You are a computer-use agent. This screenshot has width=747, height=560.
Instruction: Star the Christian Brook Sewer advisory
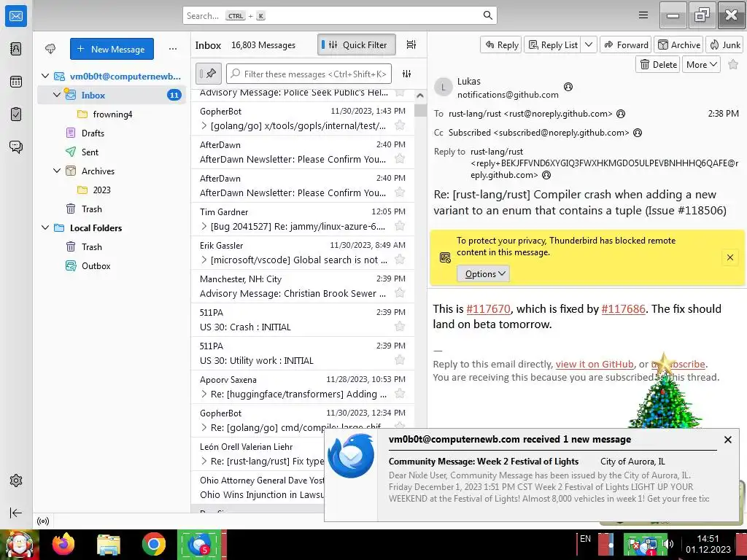click(x=400, y=293)
